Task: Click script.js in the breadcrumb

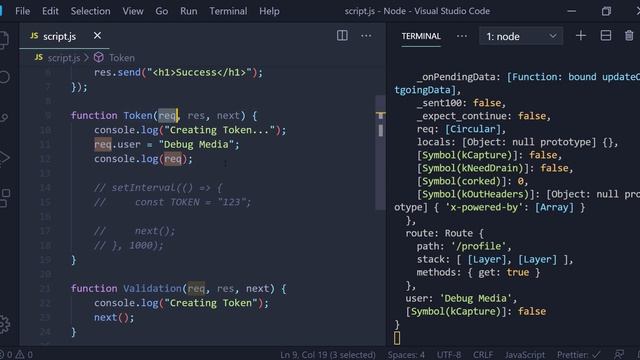Action: click(x=64, y=58)
